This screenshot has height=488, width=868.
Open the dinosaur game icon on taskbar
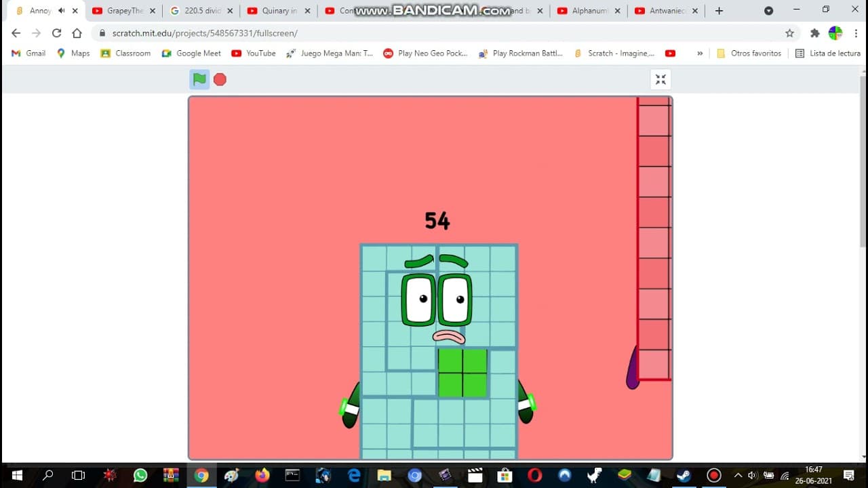[594, 475]
